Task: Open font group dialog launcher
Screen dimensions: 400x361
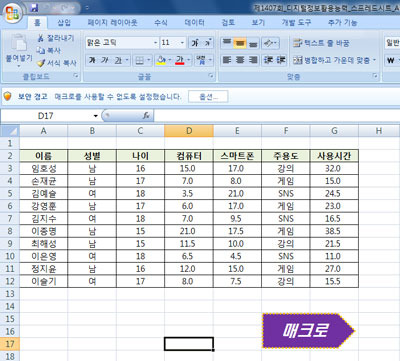Action: pyautogui.click(x=211, y=76)
